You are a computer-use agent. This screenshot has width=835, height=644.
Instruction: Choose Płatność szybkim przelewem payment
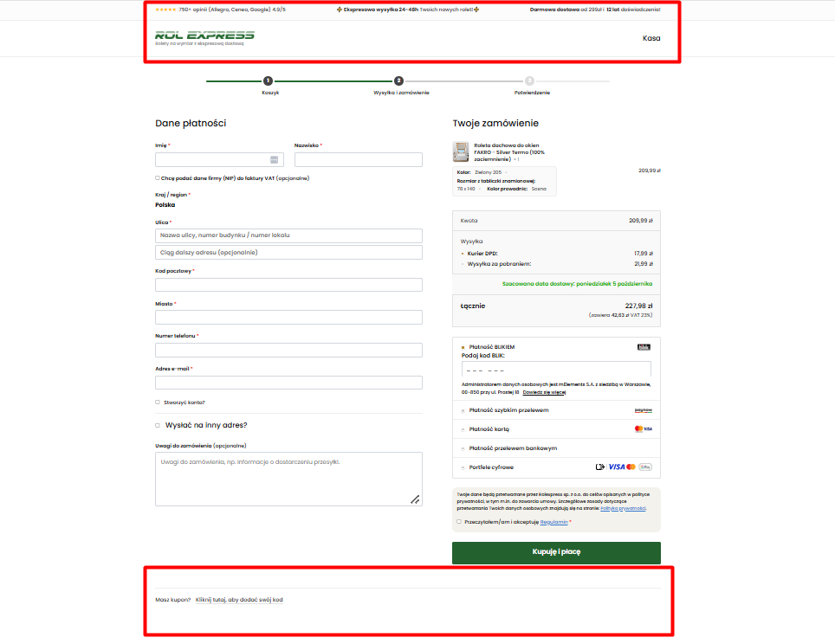463,411
